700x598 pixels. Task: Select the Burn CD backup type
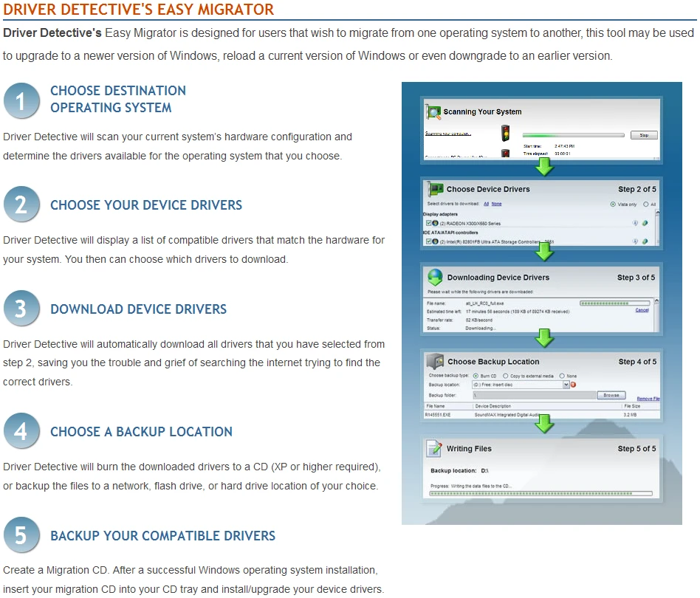[476, 376]
